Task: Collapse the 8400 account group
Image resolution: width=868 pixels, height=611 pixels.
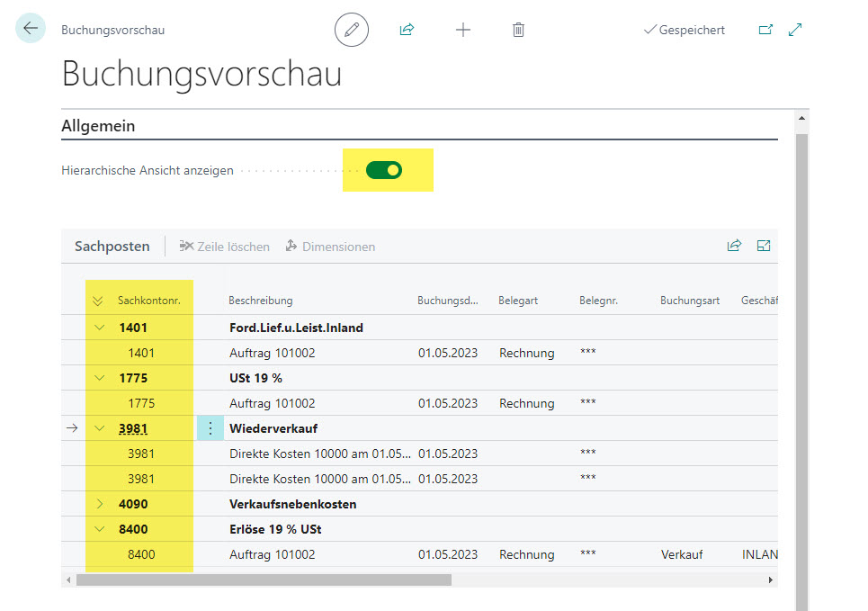Action: [100, 529]
